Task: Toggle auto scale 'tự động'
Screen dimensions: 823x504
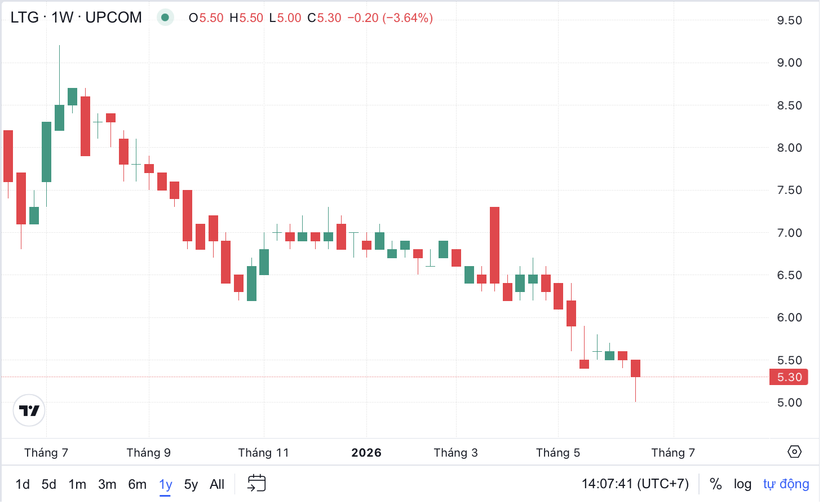Action: coord(786,484)
